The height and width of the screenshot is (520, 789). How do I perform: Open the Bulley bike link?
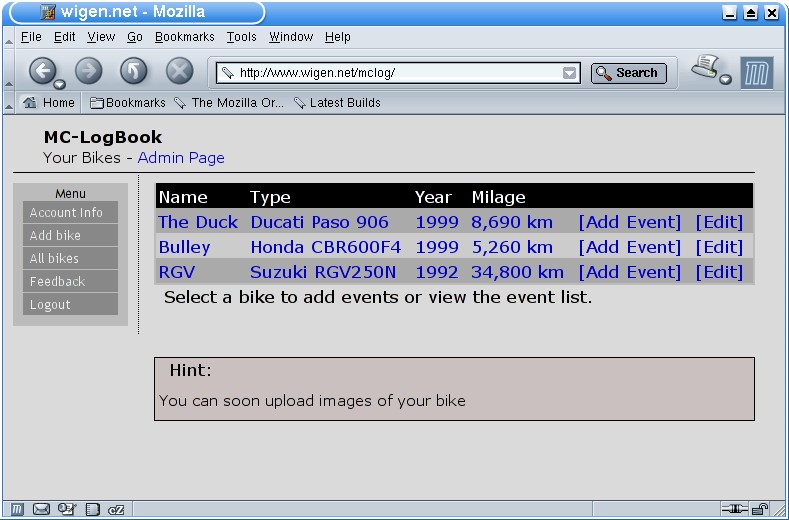click(184, 247)
